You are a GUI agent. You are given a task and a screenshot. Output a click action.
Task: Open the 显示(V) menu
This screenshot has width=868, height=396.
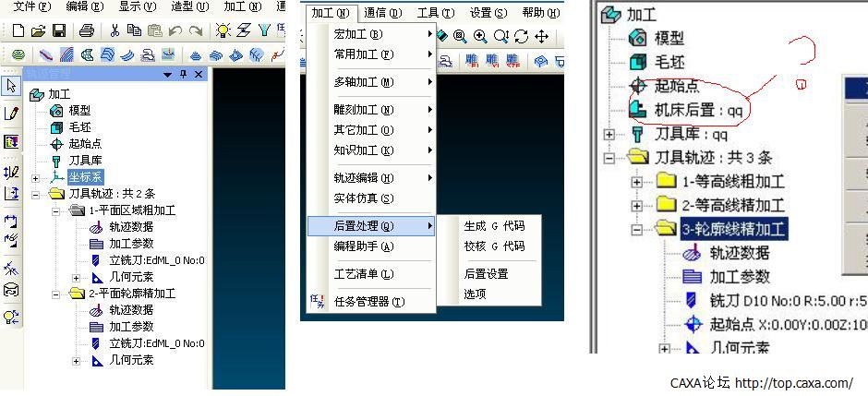tap(138, 7)
